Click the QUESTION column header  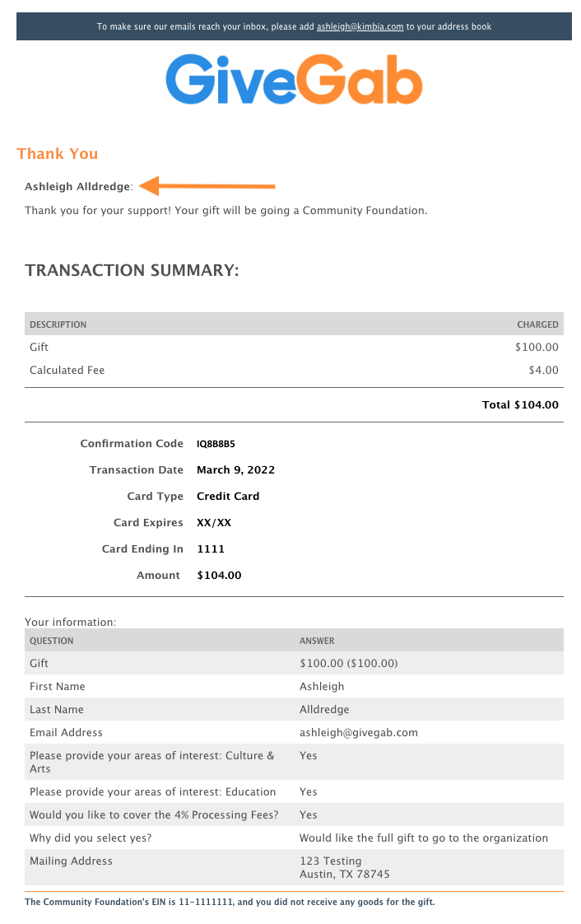[52, 641]
